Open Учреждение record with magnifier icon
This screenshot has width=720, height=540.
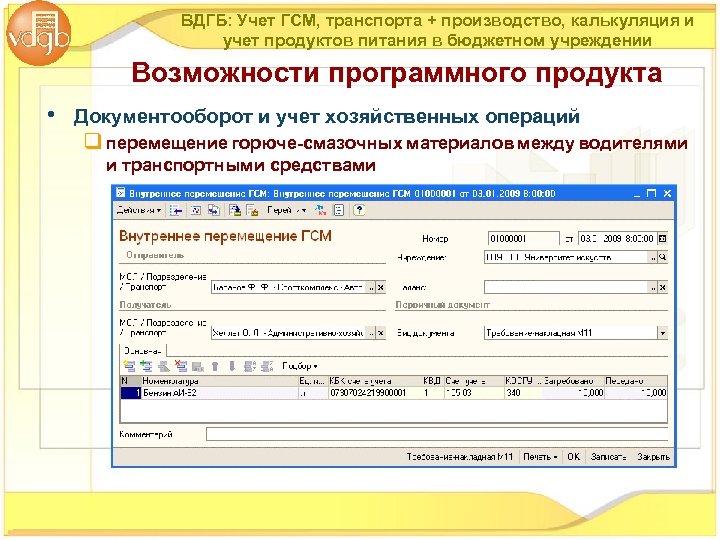pyautogui.click(x=663, y=258)
